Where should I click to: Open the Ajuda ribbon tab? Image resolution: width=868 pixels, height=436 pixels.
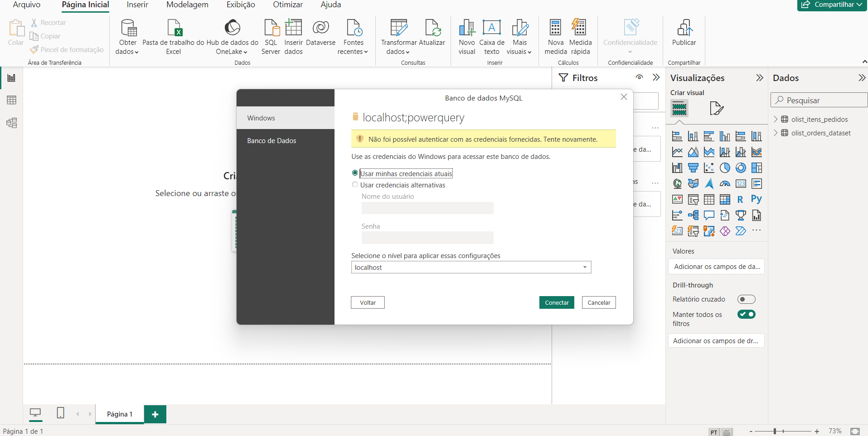331,5
